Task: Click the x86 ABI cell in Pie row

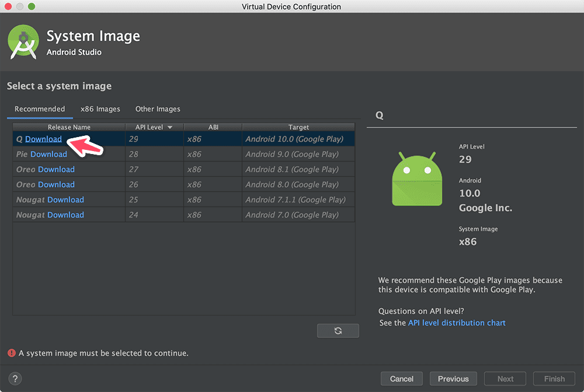Action: click(213, 155)
